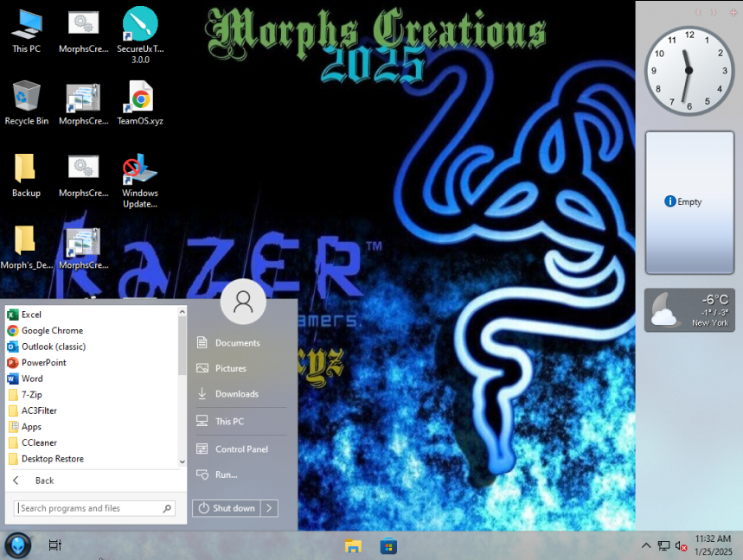743x560 pixels.
Task: Open the Backup folder on desktop
Action: [26, 175]
